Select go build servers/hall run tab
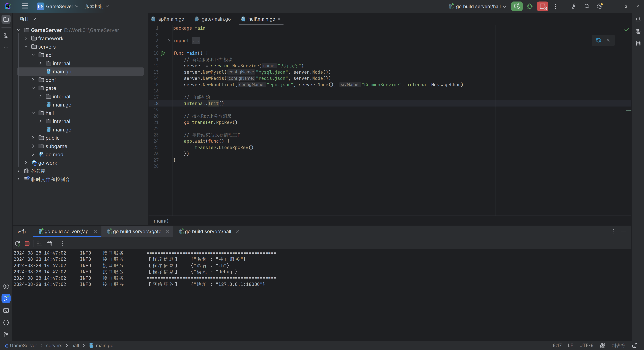This screenshot has height=350, width=644. coord(208,231)
